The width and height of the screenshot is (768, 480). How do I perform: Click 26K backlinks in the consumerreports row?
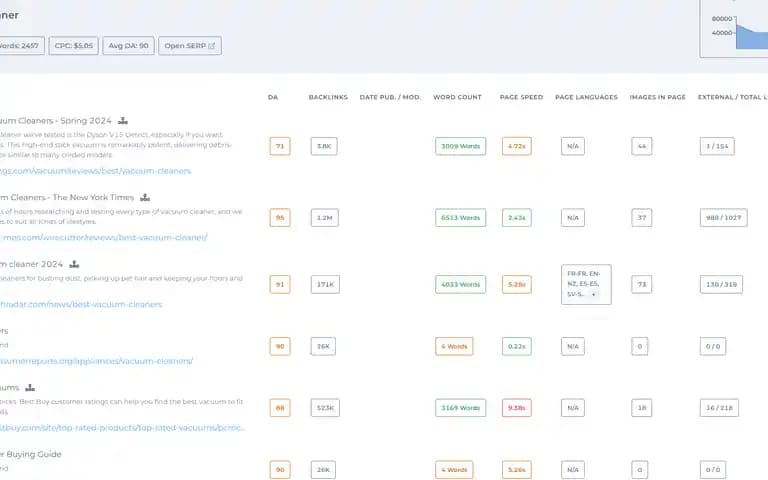[x=323, y=346]
